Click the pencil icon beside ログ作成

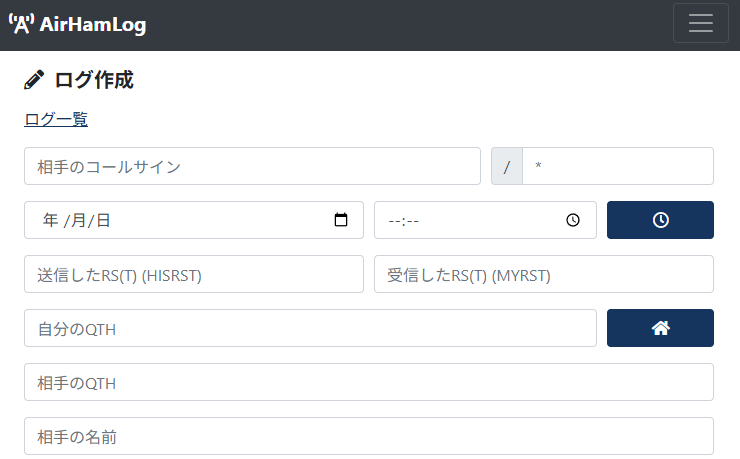pyautogui.click(x=34, y=80)
